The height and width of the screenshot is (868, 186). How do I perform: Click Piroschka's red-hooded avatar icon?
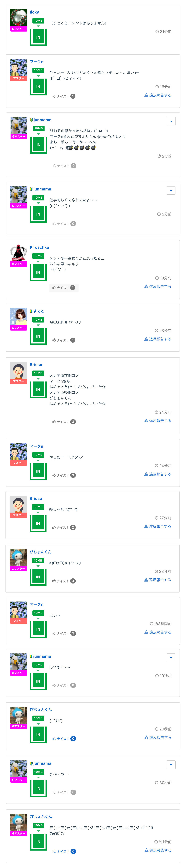click(x=19, y=253)
